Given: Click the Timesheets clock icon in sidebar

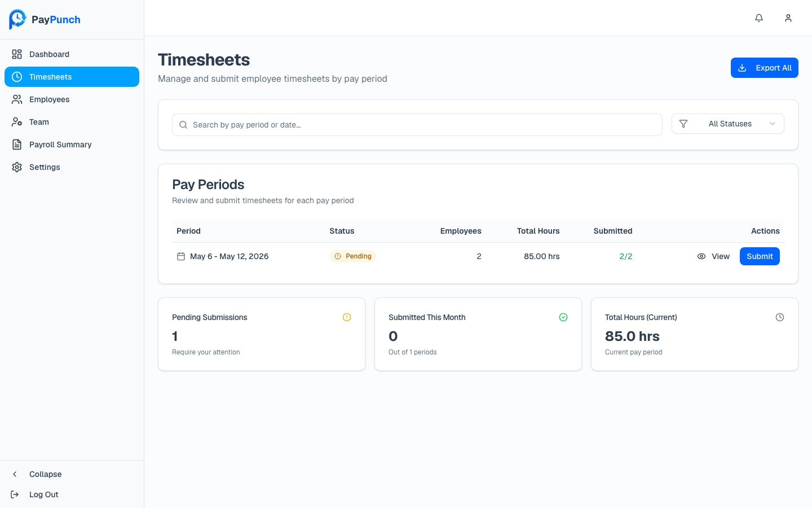Looking at the screenshot, I should (x=17, y=77).
